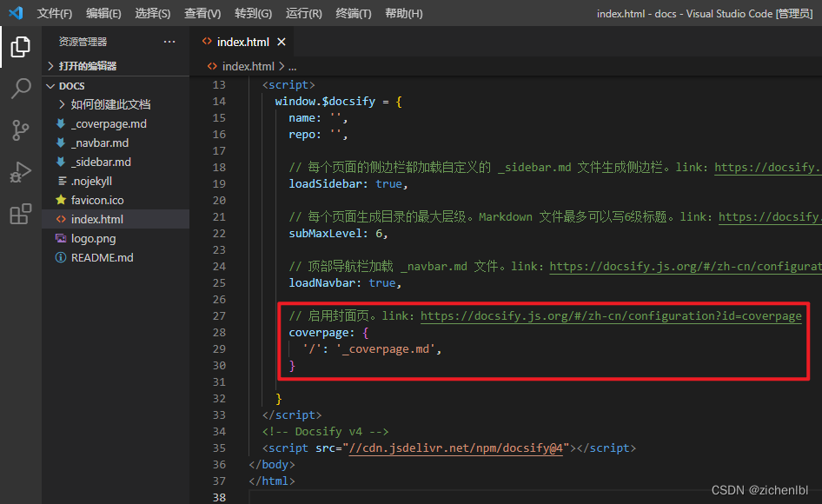Click line number 38 in the gutter
The image size is (822, 504).
[219, 497]
